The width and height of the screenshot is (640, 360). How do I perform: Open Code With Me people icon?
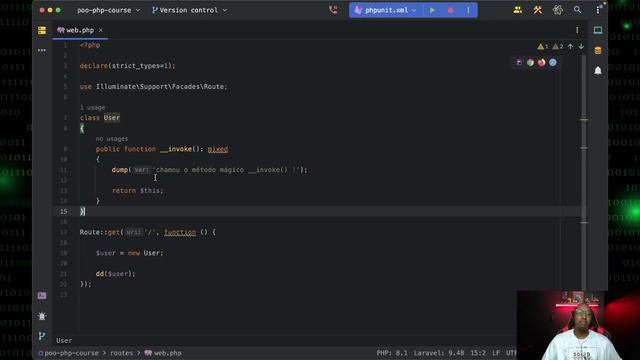click(x=518, y=10)
